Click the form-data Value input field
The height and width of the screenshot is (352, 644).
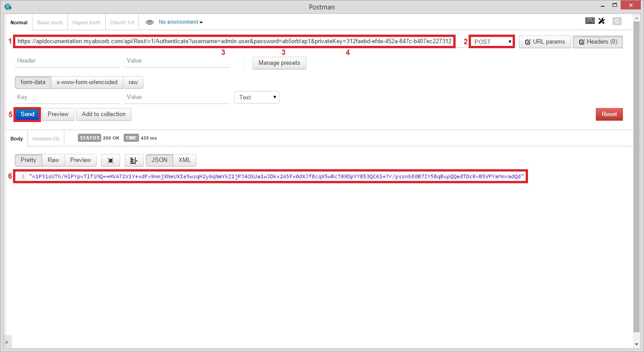coord(177,97)
